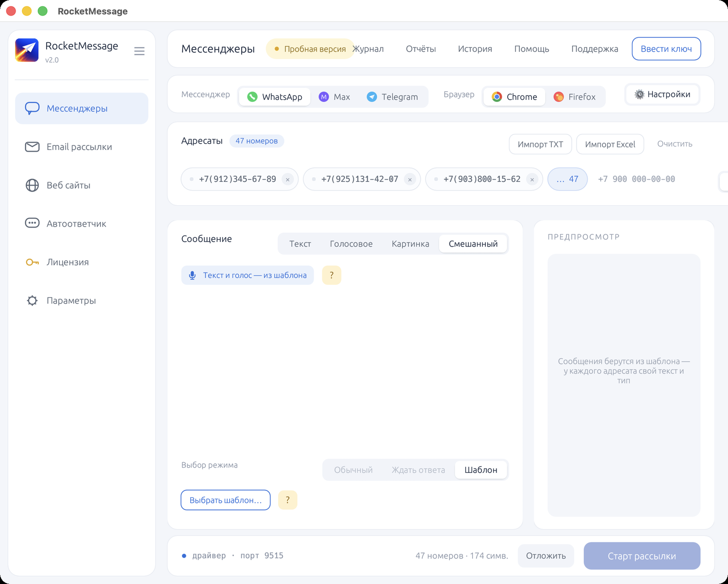Open Журнал in top navigation
This screenshot has height=584, width=728.
coord(368,49)
